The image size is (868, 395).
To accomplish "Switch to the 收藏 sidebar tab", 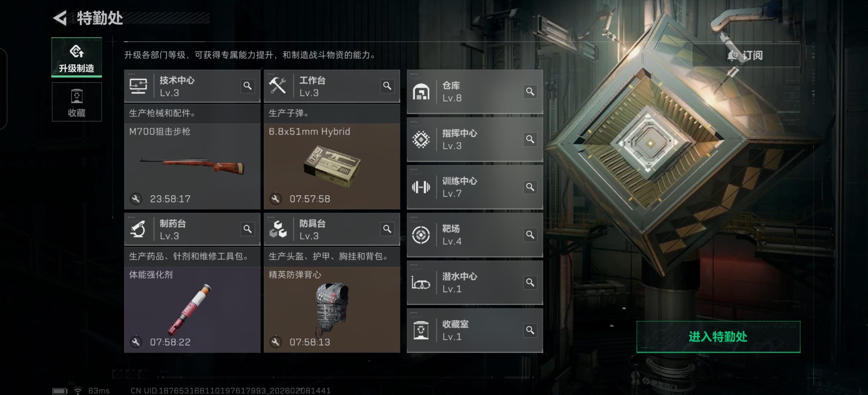I will [x=77, y=102].
